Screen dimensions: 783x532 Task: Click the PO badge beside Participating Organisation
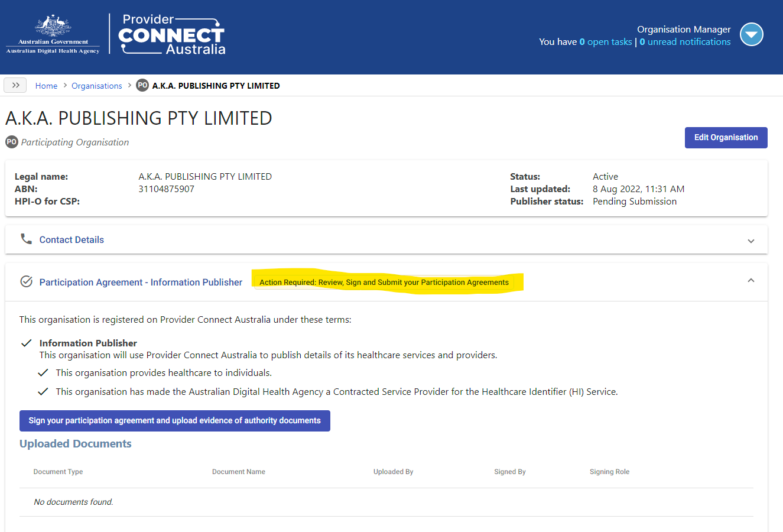pos(12,142)
